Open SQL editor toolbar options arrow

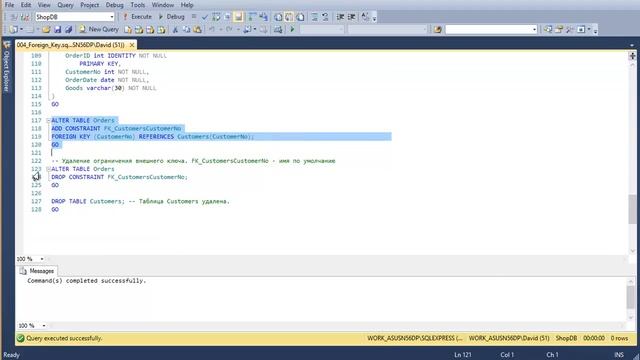tap(374, 18)
